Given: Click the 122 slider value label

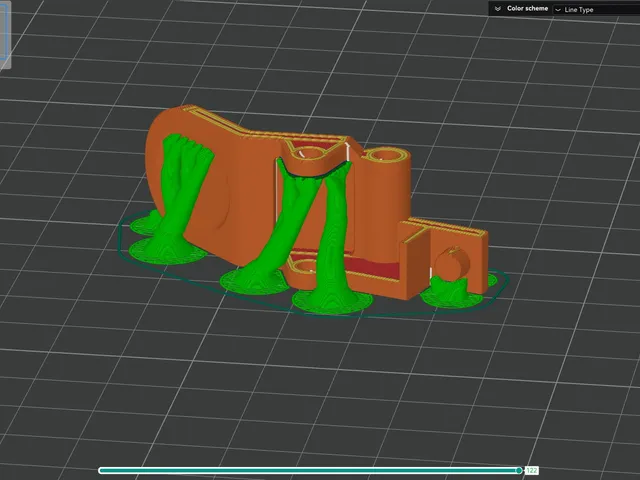Looking at the screenshot, I should tap(531, 471).
